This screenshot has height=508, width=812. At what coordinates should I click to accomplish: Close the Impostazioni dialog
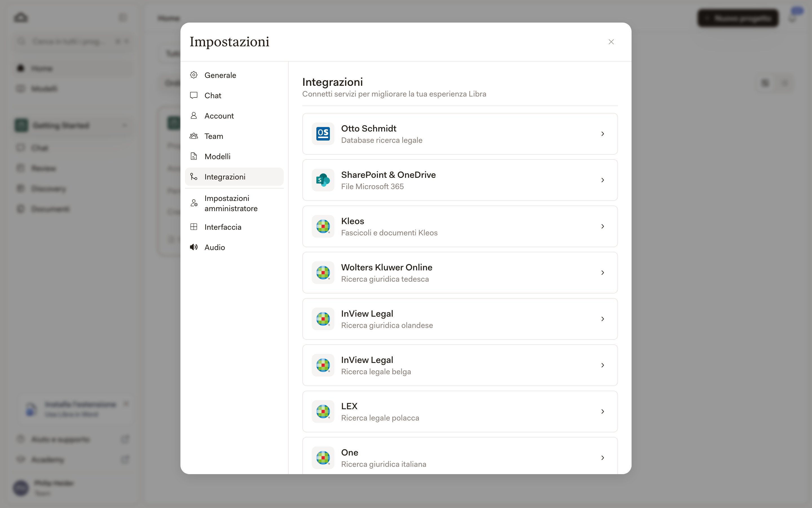coord(611,42)
